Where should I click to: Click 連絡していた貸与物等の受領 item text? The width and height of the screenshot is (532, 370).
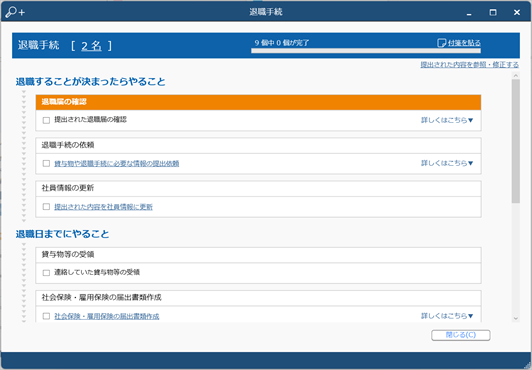97,272
